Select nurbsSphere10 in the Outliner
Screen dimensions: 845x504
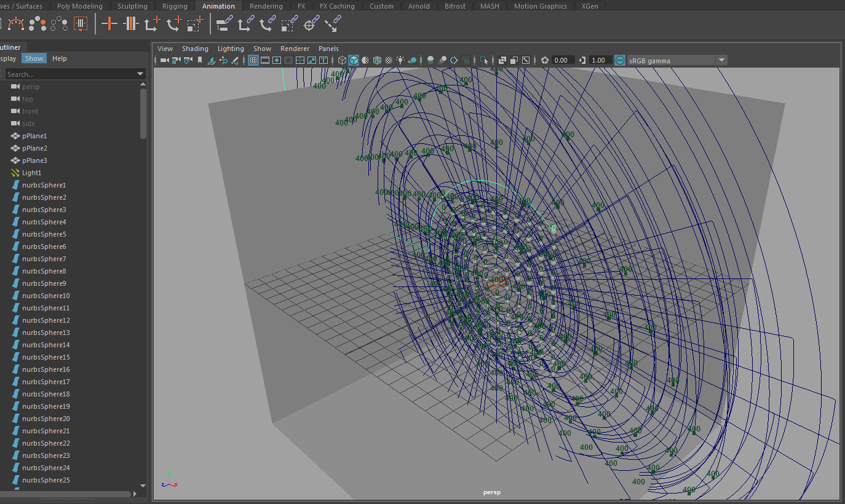coord(46,296)
